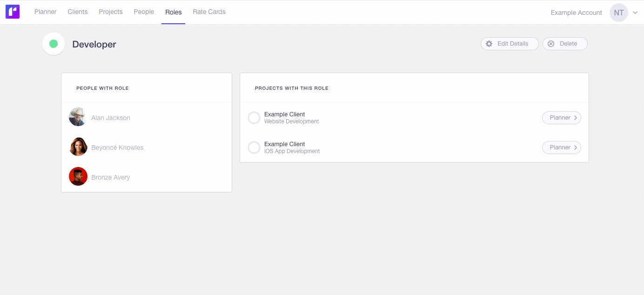Expand the account dropdown chevron
Screen dimensions: 644x295
635,13
